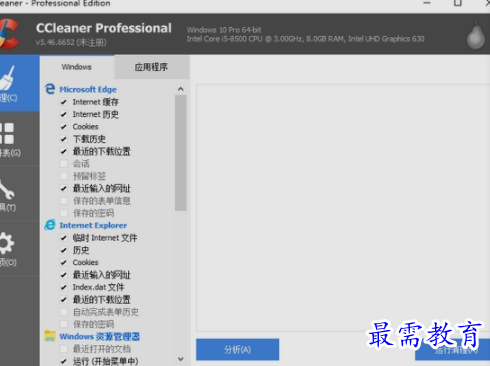Collapse the Microsoft Edge section header

tap(88, 89)
